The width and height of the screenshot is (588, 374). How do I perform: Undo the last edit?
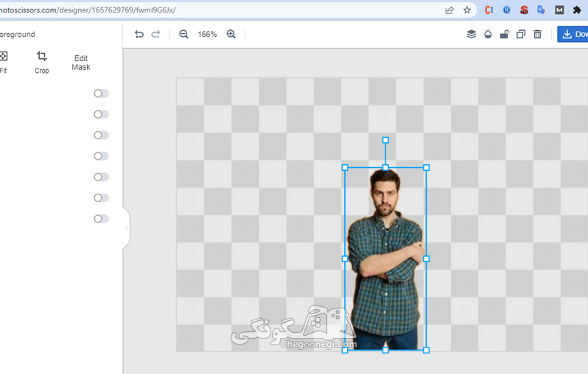click(139, 34)
